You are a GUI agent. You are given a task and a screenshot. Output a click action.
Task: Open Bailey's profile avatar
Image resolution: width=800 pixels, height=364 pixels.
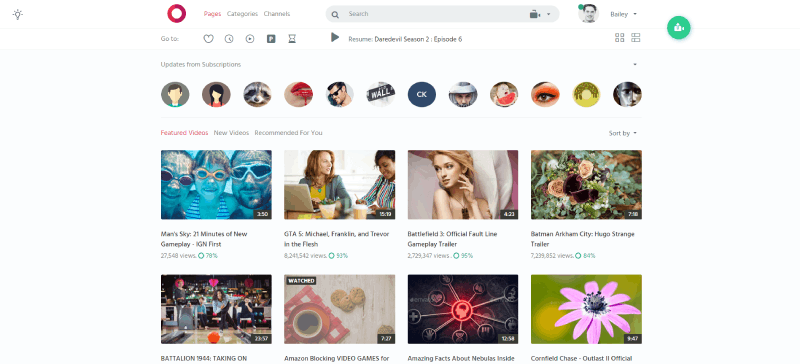tap(589, 14)
